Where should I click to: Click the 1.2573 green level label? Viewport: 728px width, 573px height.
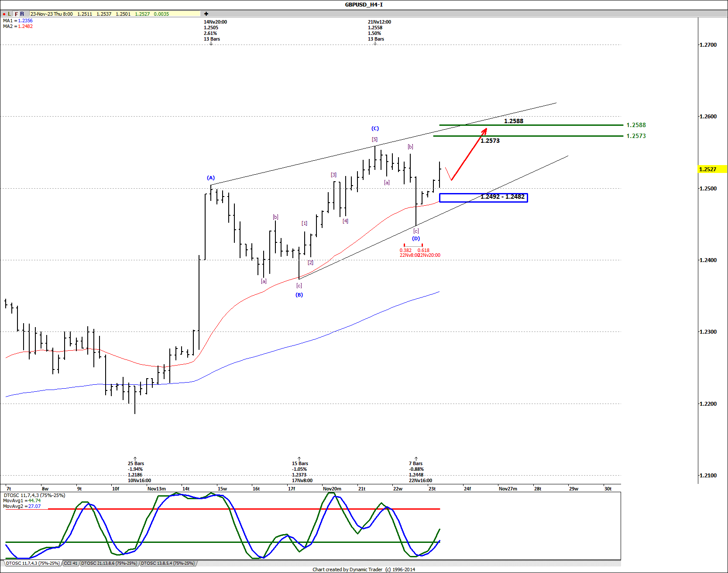pos(490,141)
